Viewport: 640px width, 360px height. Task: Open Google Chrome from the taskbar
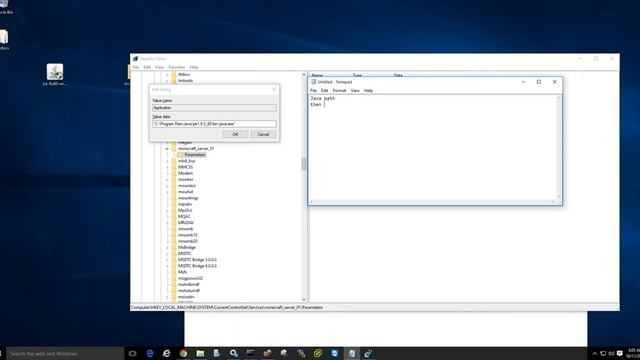(183, 353)
